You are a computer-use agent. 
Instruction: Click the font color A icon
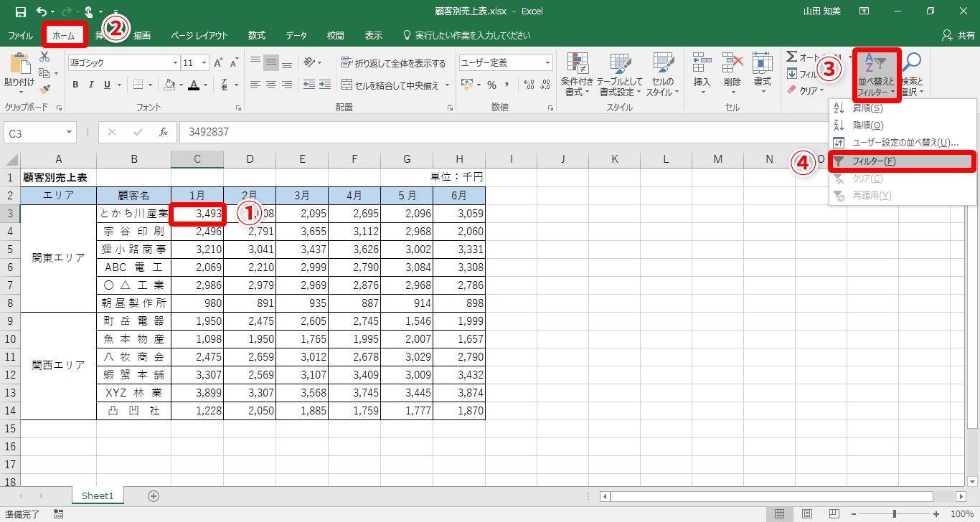coord(192,85)
